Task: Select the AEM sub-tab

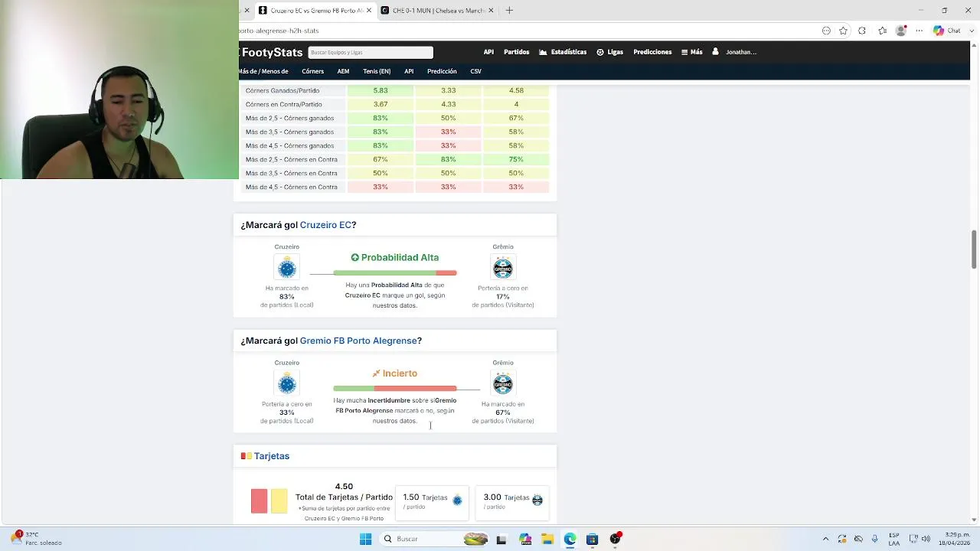Action: (343, 71)
